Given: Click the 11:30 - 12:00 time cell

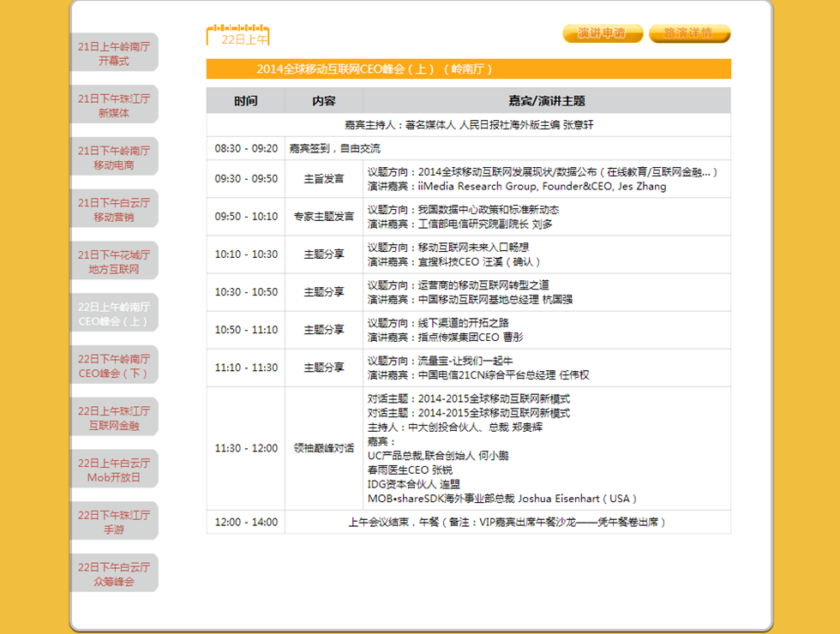Looking at the screenshot, I should click(x=246, y=448).
